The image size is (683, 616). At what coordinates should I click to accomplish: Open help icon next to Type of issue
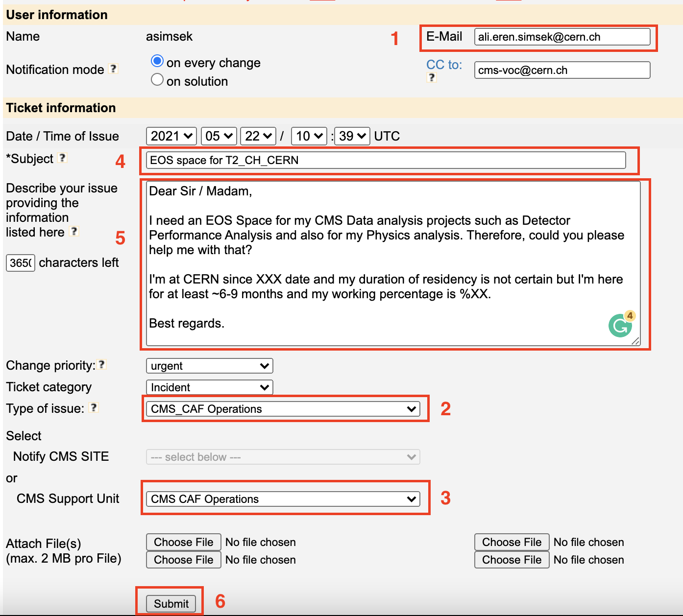[x=94, y=407]
